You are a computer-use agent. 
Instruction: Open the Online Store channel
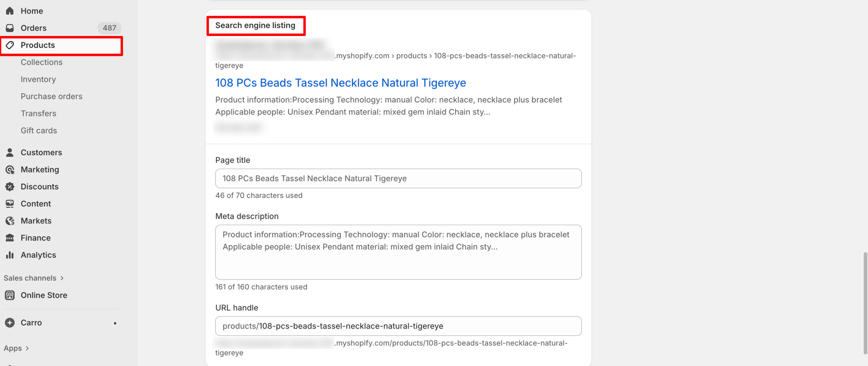click(44, 295)
